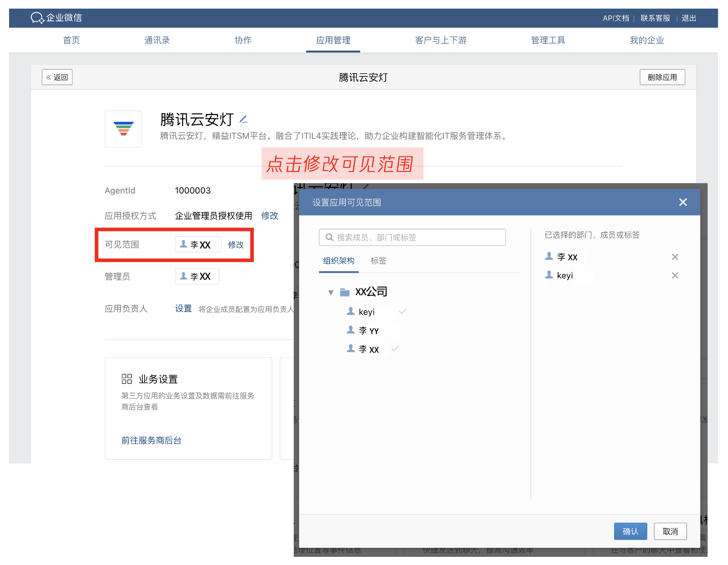Click the search magnifier icon in dialog

point(330,237)
